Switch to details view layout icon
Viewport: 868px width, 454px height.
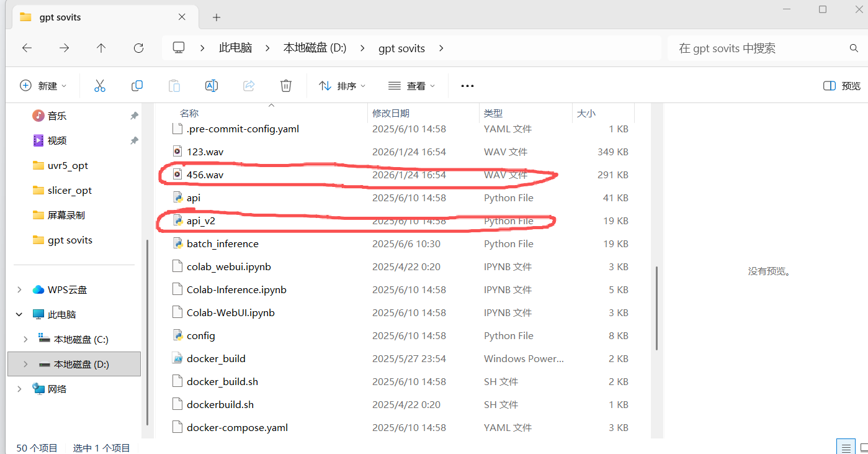tap(844, 447)
